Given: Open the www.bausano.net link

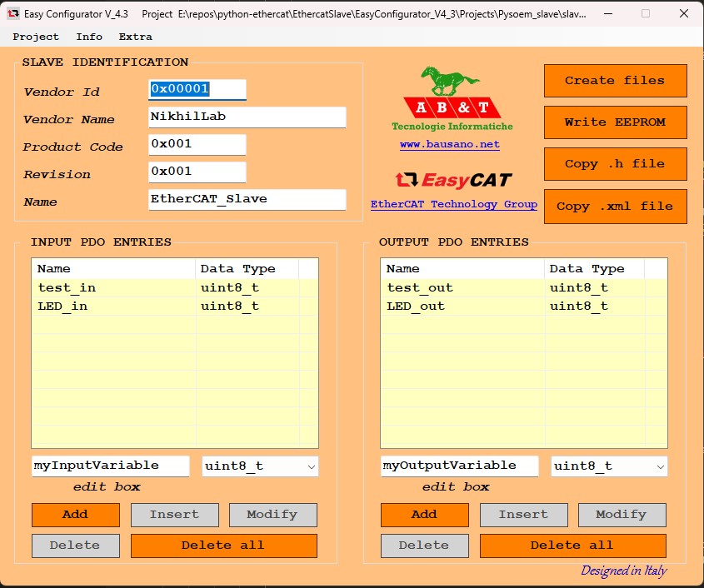Looking at the screenshot, I should click(x=449, y=145).
